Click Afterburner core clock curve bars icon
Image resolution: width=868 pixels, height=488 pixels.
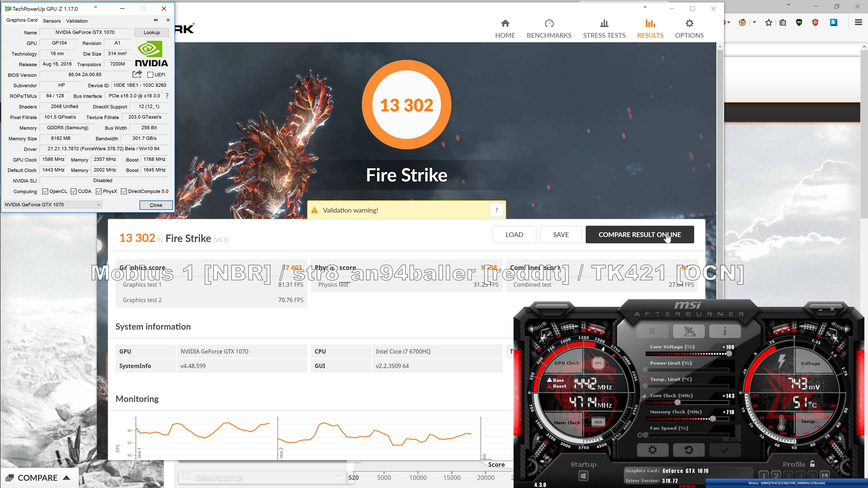tap(644, 396)
